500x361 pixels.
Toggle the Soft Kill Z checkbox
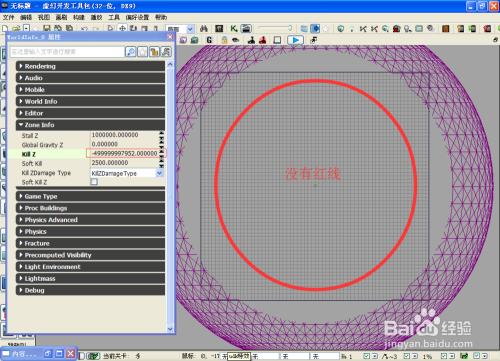pyautogui.click(x=94, y=182)
